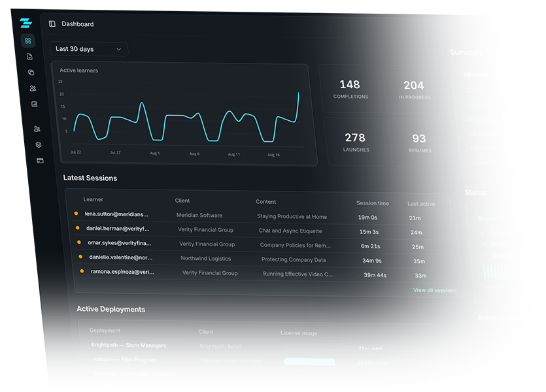The width and height of the screenshot is (546, 392).
Task: Click Chat and Async Etiquette content
Action: pyautogui.click(x=290, y=231)
